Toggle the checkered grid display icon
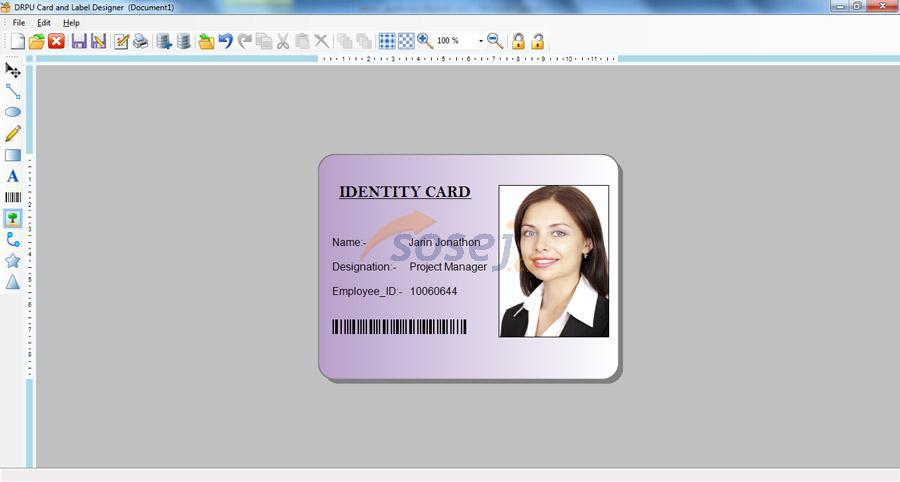 pyautogui.click(x=406, y=41)
